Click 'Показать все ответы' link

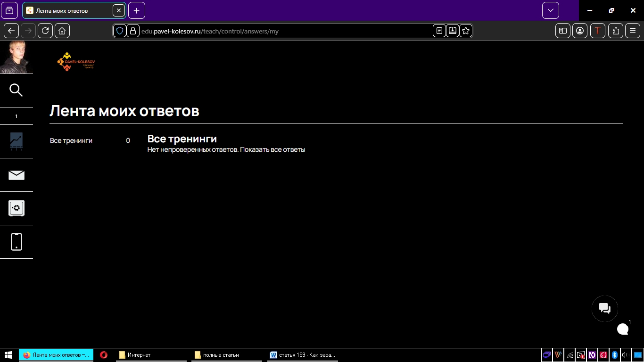(x=272, y=149)
